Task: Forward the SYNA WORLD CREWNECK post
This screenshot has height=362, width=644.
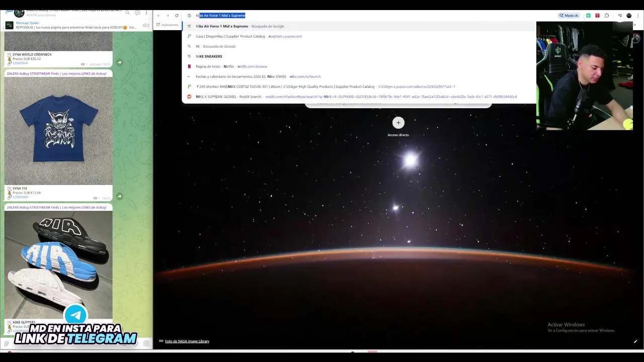Action: point(119,62)
